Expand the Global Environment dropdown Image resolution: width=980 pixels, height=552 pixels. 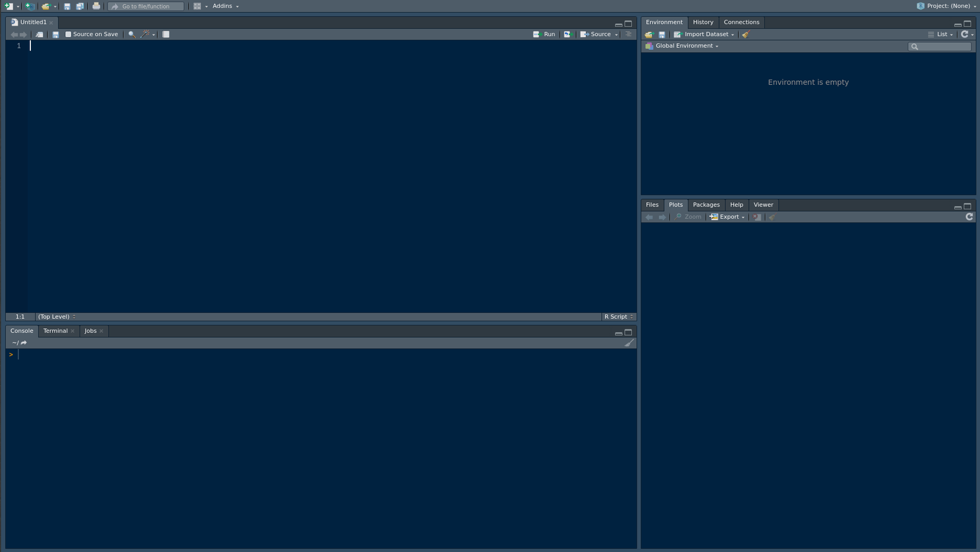point(683,46)
